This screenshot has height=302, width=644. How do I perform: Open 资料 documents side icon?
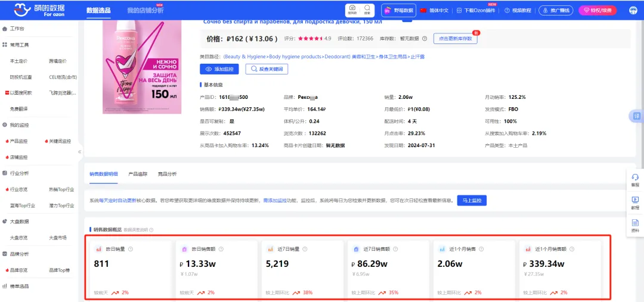635,226
